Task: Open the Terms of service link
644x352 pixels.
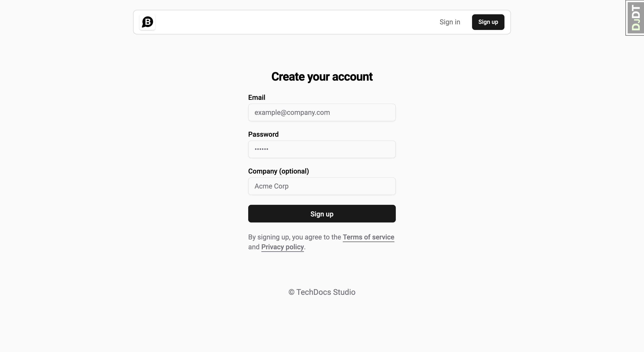Action: (x=369, y=237)
